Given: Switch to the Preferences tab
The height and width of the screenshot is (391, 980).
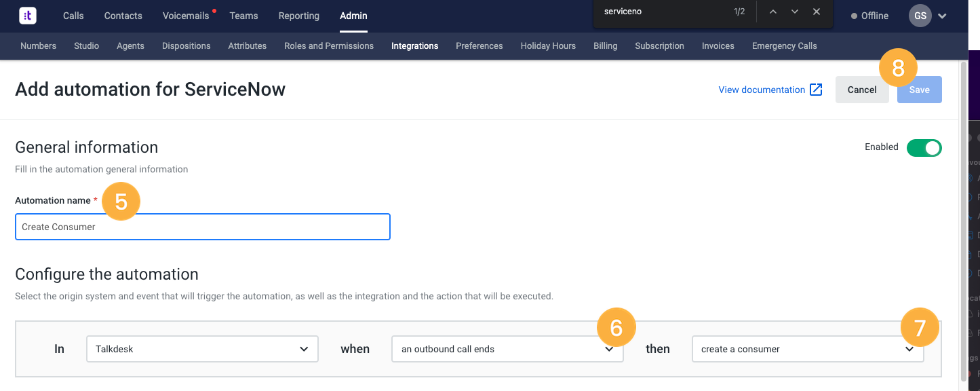Looking at the screenshot, I should pos(479,45).
